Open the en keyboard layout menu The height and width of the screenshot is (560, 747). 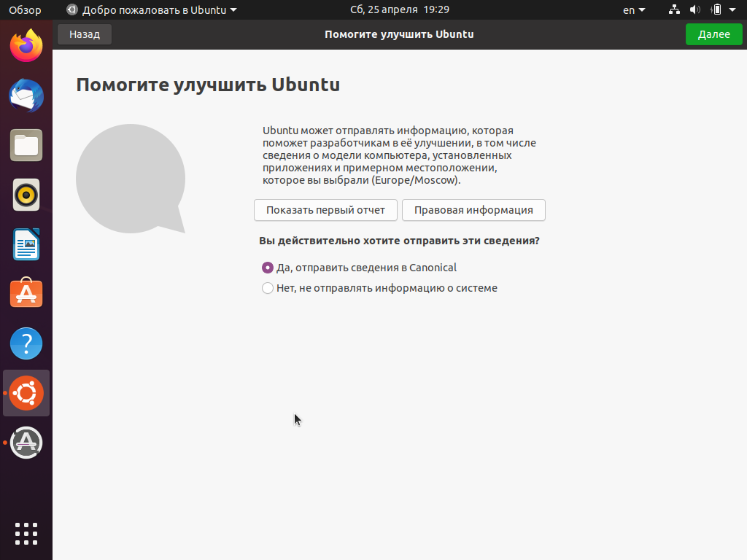coord(634,10)
